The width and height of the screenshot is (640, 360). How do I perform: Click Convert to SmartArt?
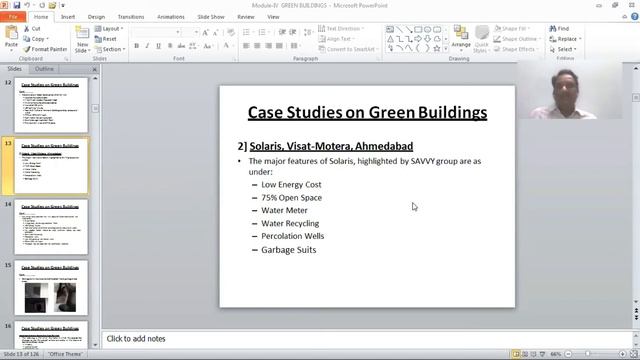coord(349,49)
